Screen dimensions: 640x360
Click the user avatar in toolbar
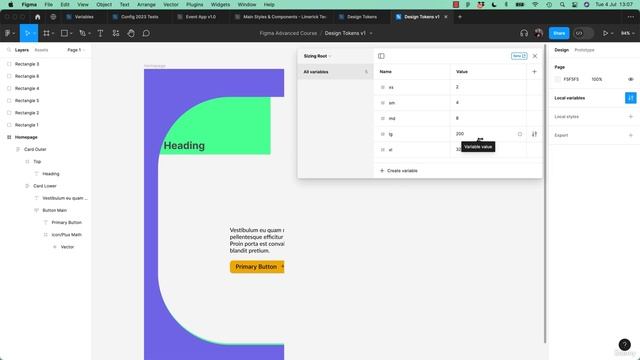[x=539, y=33]
